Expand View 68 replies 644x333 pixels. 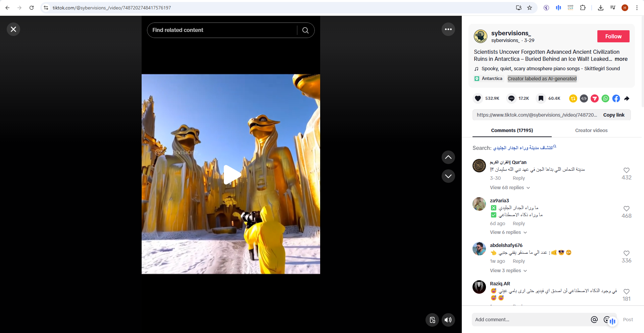pos(509,188)
